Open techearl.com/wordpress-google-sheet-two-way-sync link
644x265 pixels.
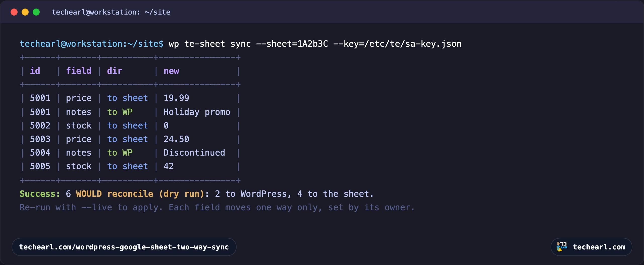[124, 247]
